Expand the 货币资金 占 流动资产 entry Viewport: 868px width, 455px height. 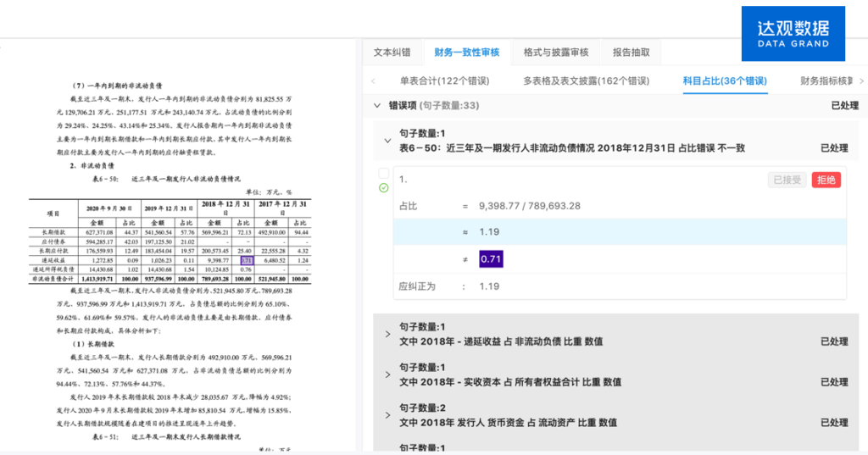click(x=388, y=415)
